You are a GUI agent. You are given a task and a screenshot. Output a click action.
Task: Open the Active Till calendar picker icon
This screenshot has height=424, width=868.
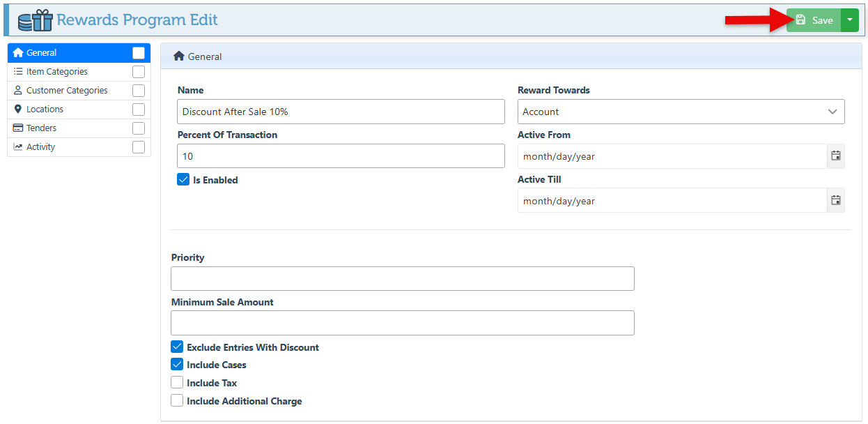(x=836, y=201)
